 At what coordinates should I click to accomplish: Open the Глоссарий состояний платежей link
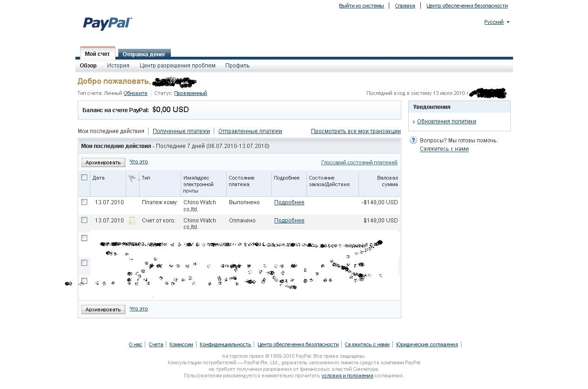[x=359, y=162]
